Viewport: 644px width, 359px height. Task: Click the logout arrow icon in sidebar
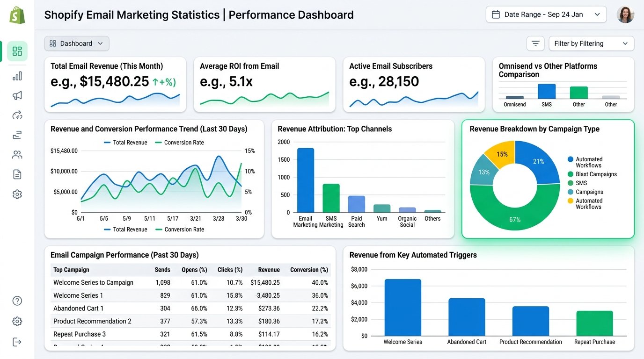pos(17,342)
